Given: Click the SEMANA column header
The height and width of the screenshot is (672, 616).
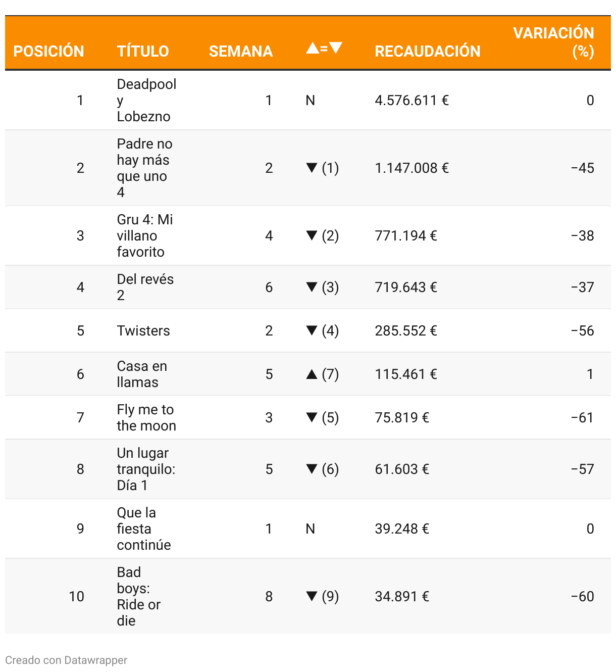Looking at the screenshot, I should 241,51.
